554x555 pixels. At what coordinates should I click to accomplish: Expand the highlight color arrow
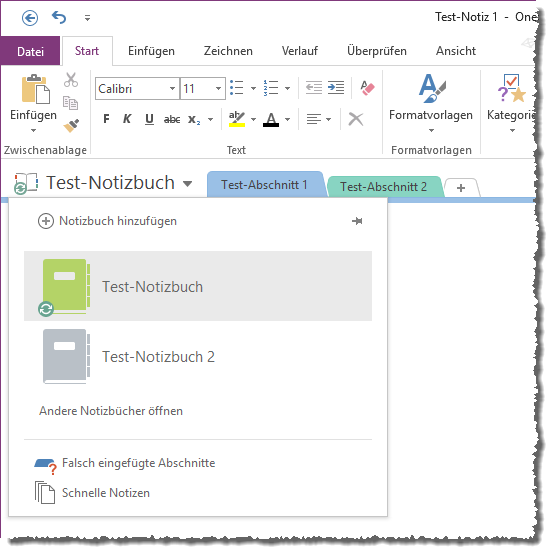click(253, 120)
